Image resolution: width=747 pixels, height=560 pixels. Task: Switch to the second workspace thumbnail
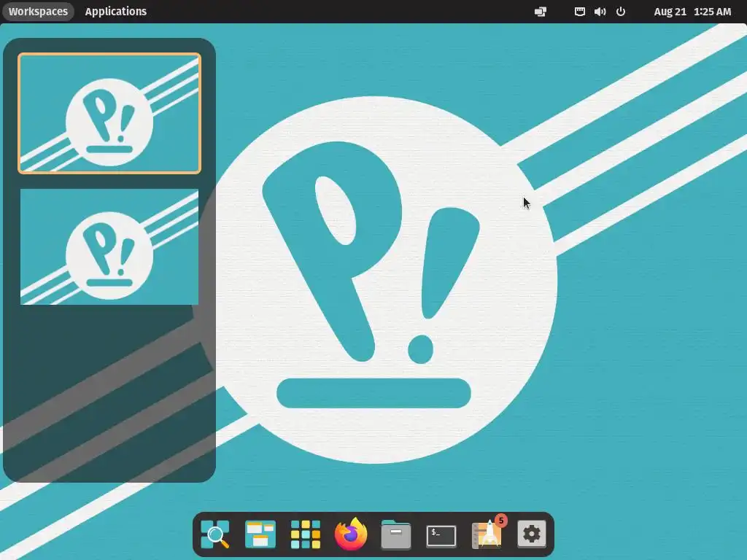(109, 246)
